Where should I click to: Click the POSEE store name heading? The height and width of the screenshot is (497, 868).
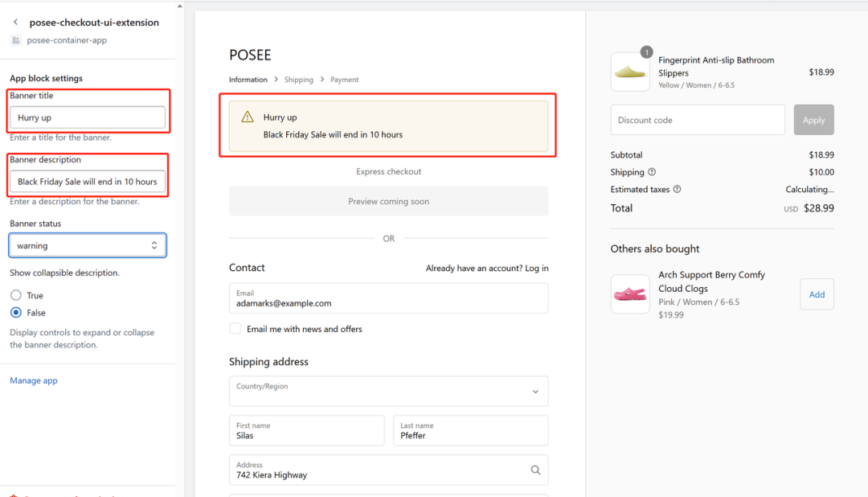[x=250, y=55]
